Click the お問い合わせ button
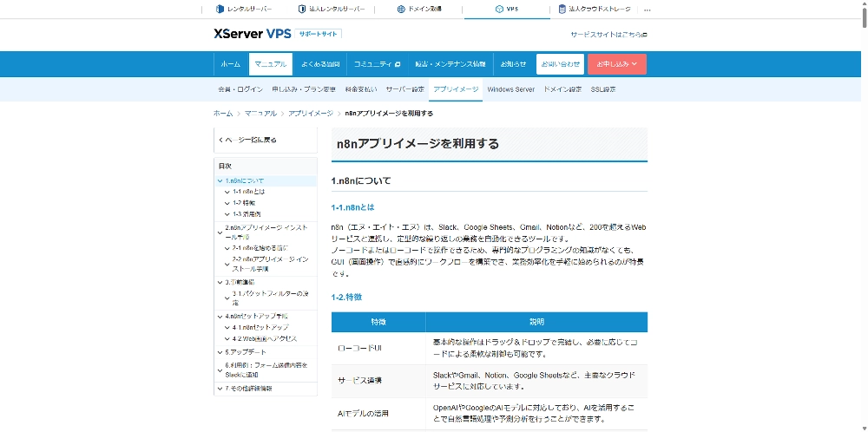868x432 pixels. pyautogui.click(x=560, y=64)
